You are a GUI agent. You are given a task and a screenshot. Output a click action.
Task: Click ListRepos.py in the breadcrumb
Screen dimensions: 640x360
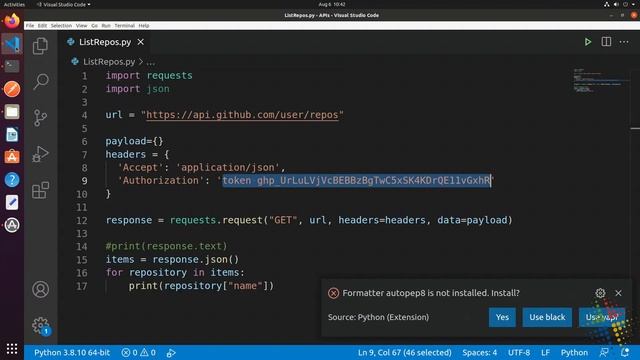coord(109,62)
